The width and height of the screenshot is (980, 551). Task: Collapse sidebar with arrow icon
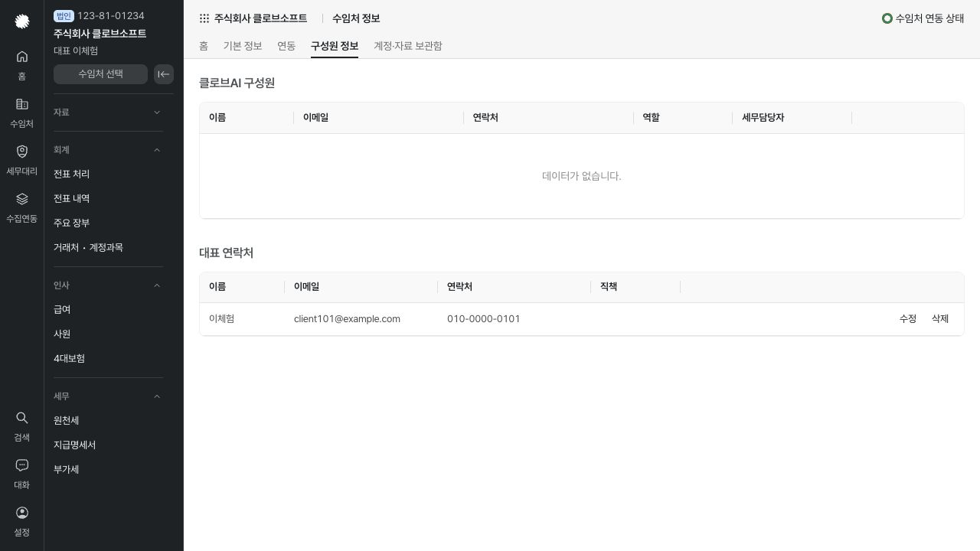pyautogui.click(x=164, y=74)
